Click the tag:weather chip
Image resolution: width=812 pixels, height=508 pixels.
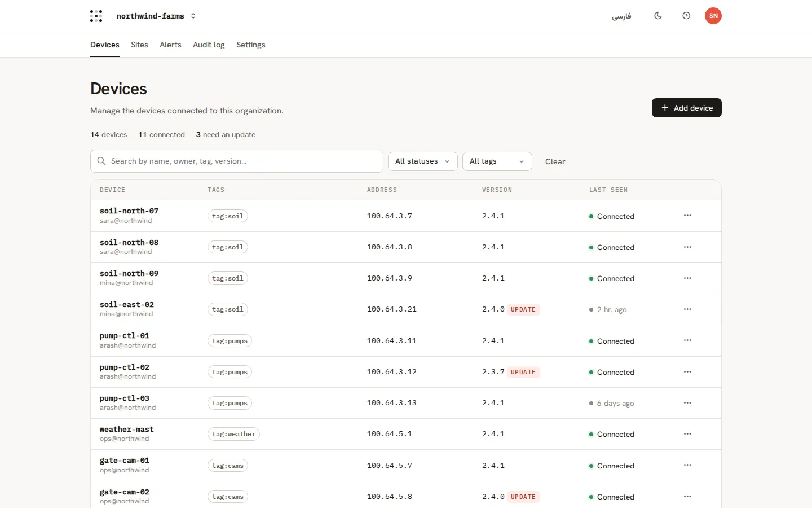233,434
